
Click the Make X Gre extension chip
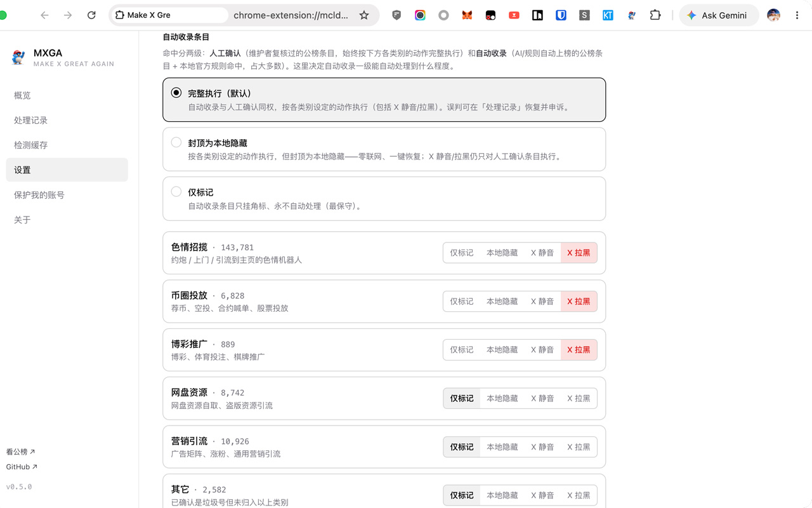pyautogui.click(x=169, y=15)
